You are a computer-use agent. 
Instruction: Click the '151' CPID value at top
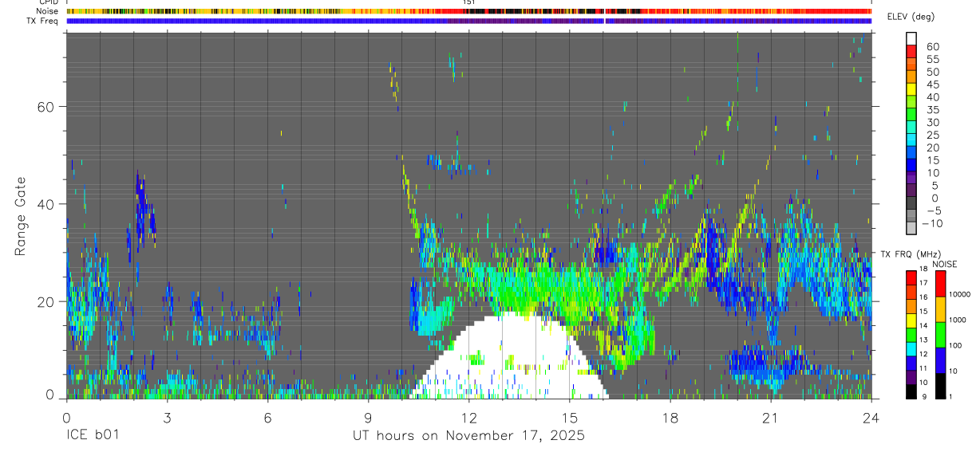tap(468, 2)
